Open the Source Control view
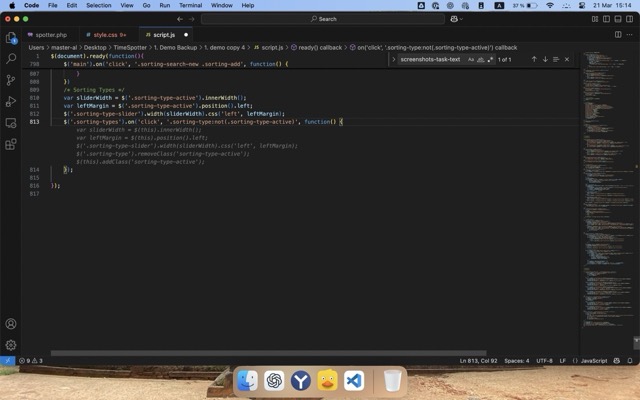Viewport: 640px width, 400px height. coord(11,80)
